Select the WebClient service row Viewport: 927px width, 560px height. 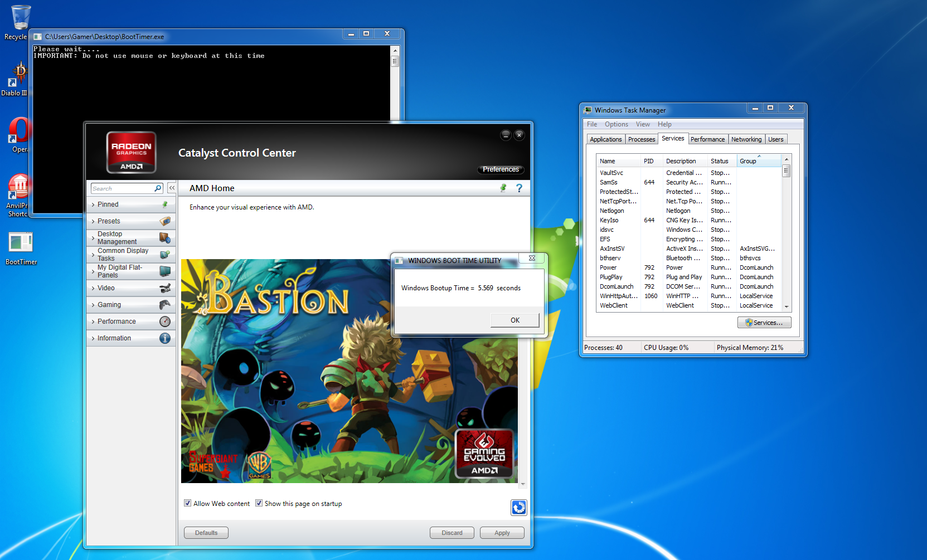pos(689,305)
